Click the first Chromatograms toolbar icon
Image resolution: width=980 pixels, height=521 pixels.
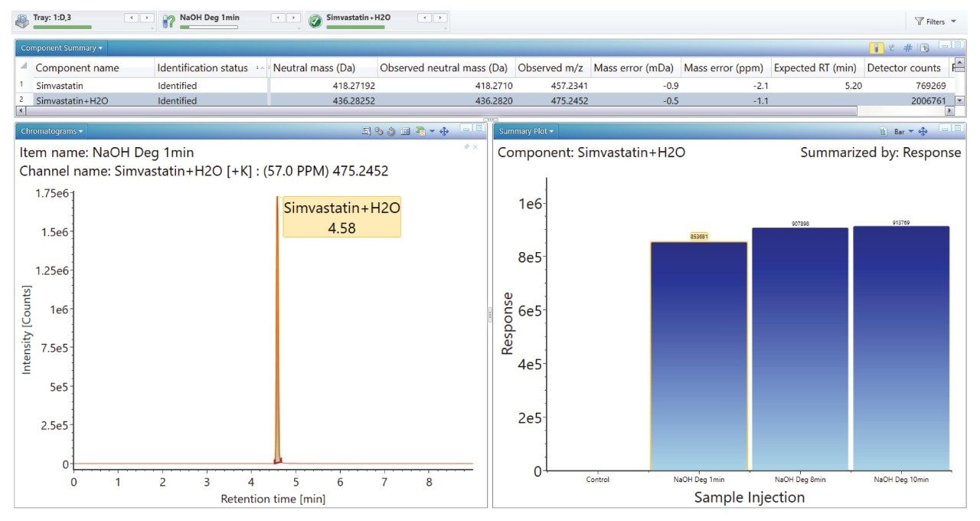coord(367,131)
